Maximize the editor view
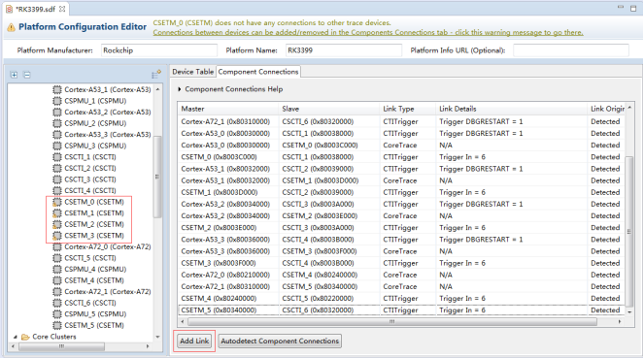 [633, 8]
